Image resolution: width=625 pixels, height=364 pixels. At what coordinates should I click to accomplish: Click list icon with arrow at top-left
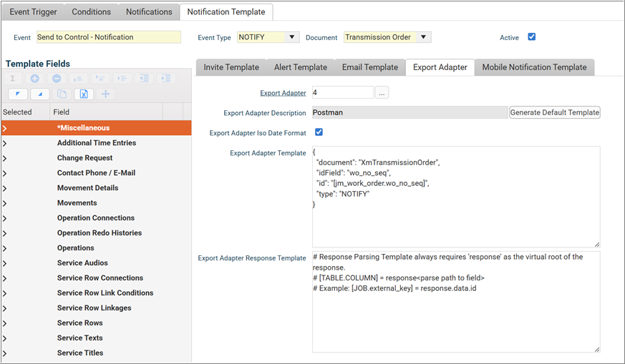100,79
